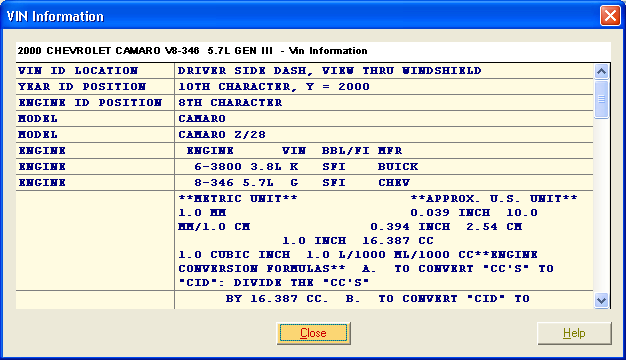Click the DRIVER SIDE DASH location cell
The width and height of the screenshot is (626, 360).
coord(384,71)
